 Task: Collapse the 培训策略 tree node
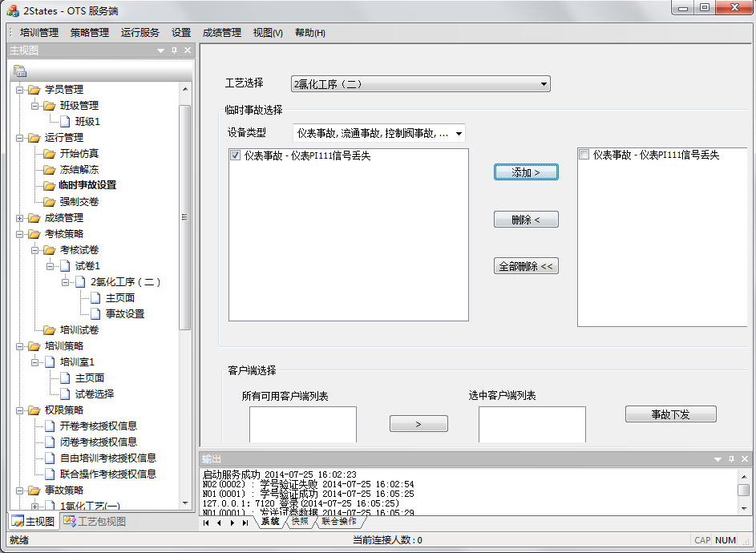click(20, 346)
